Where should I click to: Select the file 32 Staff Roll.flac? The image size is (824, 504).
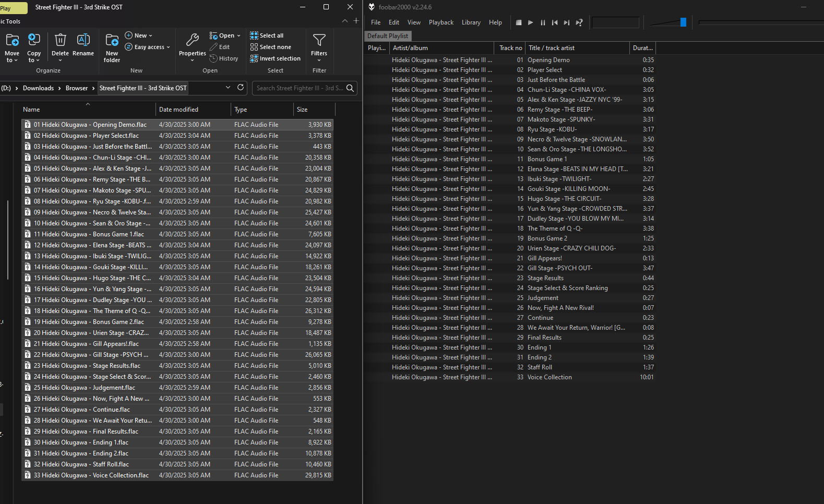(x=177, y=464)
